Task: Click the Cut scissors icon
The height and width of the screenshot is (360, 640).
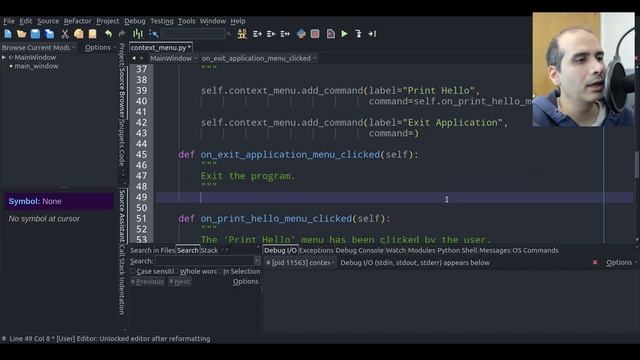Action: click(64, 34)
